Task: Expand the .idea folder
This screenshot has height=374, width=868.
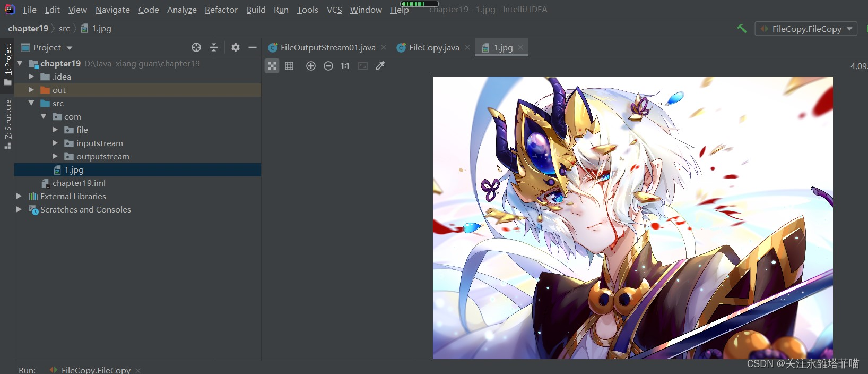Action: 31,76
